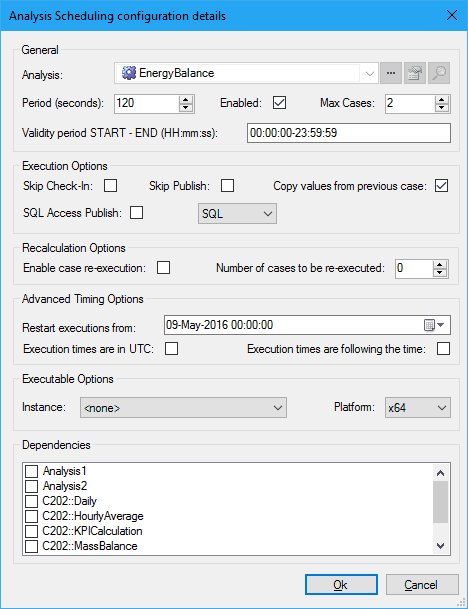Toggle the Enabled checkbox
Viewport: 468px width, 609px height.
pyautogui.click(x=280, y=103)
